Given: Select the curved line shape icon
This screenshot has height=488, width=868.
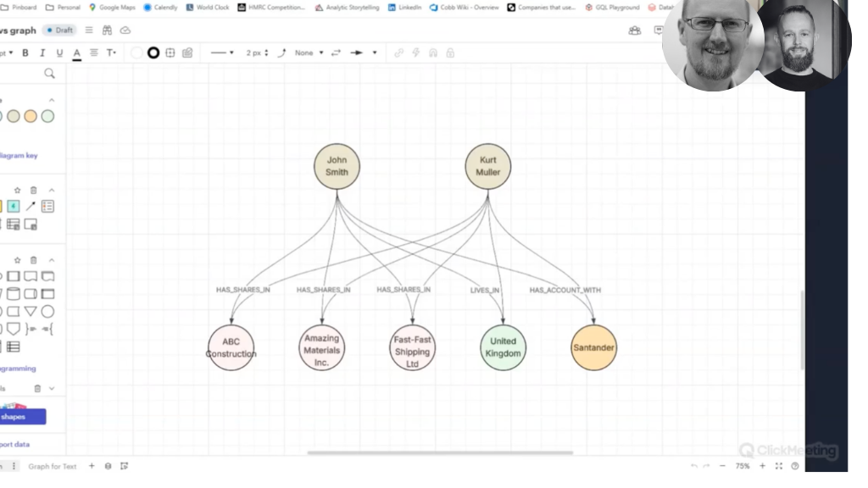Looking at the screenshot, I should pos(281,53).
